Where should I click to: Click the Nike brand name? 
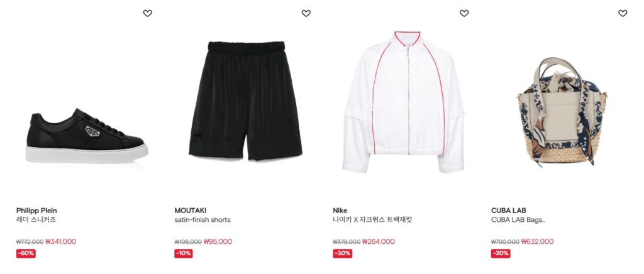[340, 211]
